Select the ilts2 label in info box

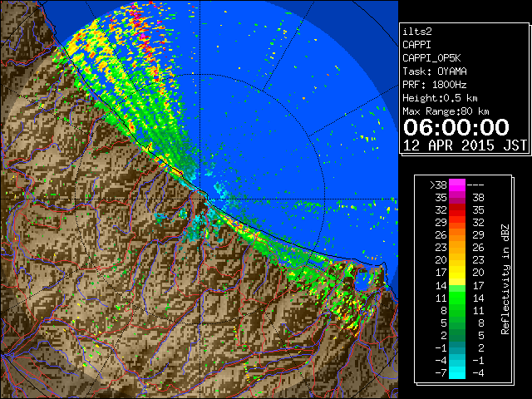[x=417, y=32]
